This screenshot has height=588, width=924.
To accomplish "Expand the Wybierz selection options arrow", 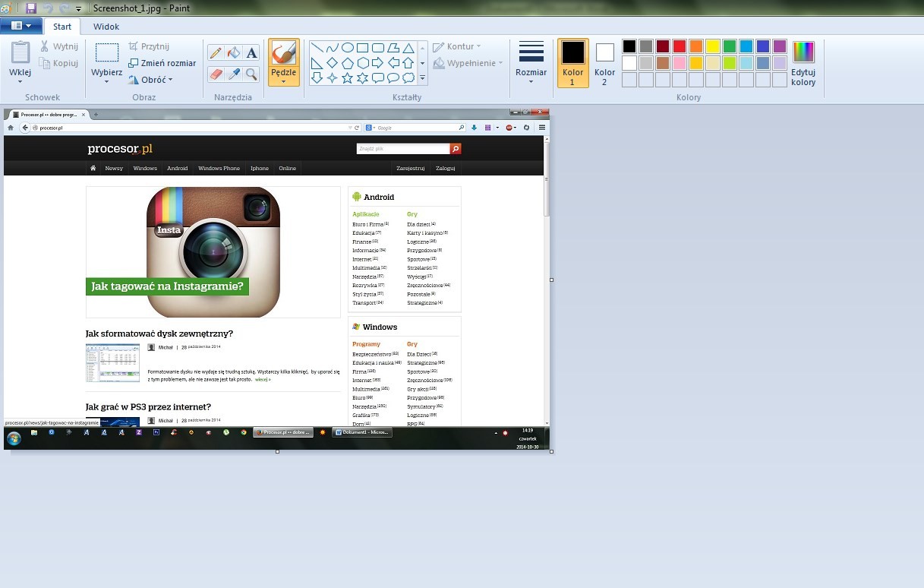I will [x=107, y=81].
